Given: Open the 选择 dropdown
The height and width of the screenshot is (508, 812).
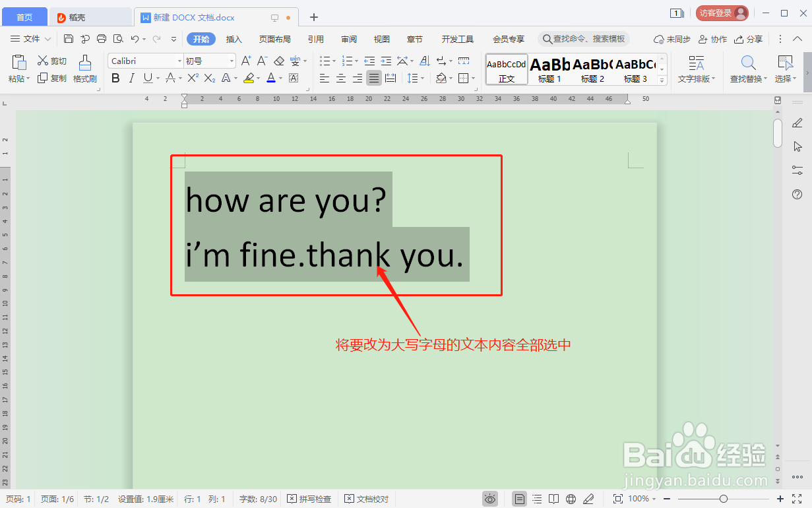Looking at the screenshot, I should (x=786, y=79).
